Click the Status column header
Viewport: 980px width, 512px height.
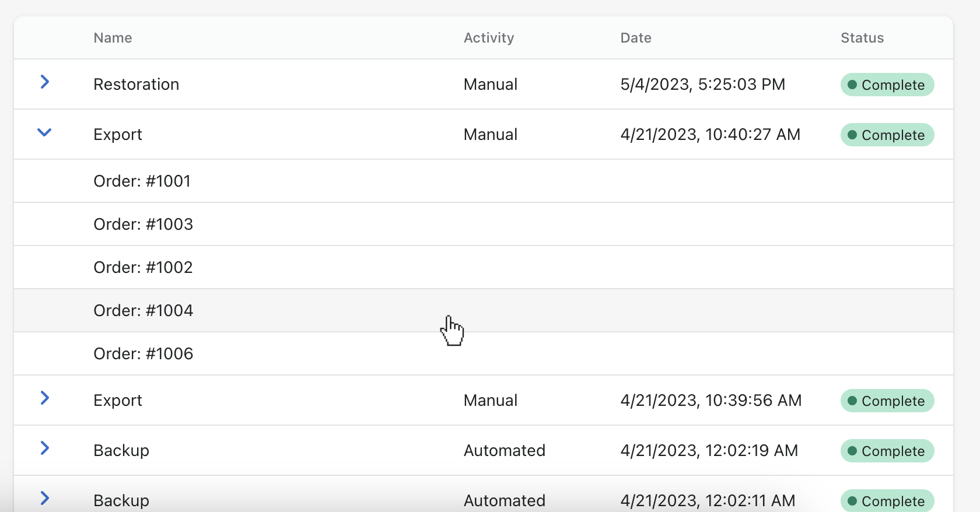point(862,38)
